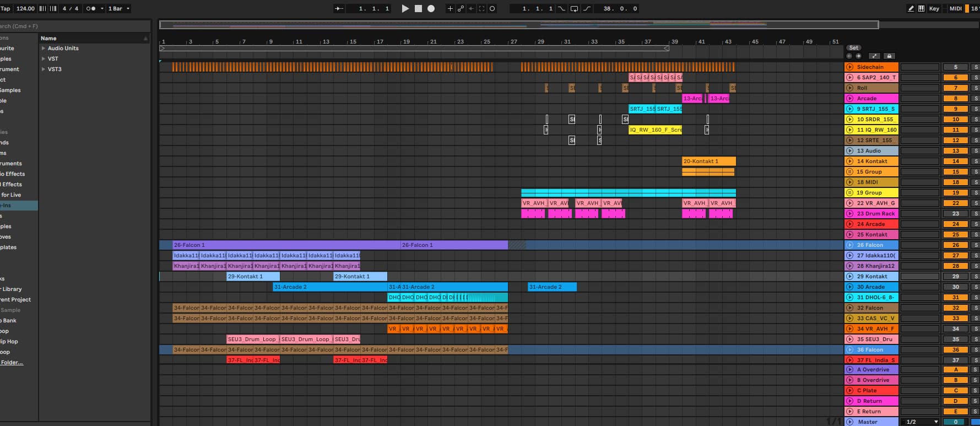Toggle the Punch-Out switch icon

click(587, 8)
